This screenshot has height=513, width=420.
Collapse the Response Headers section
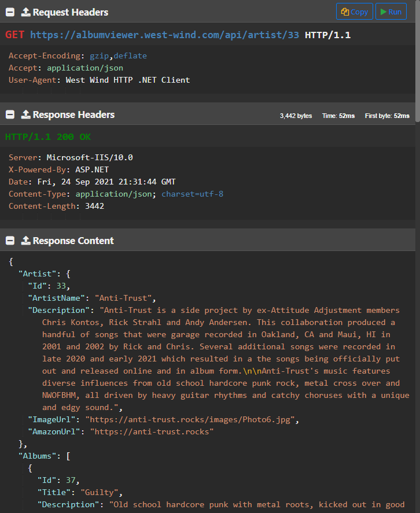click(x=10, y=115)
